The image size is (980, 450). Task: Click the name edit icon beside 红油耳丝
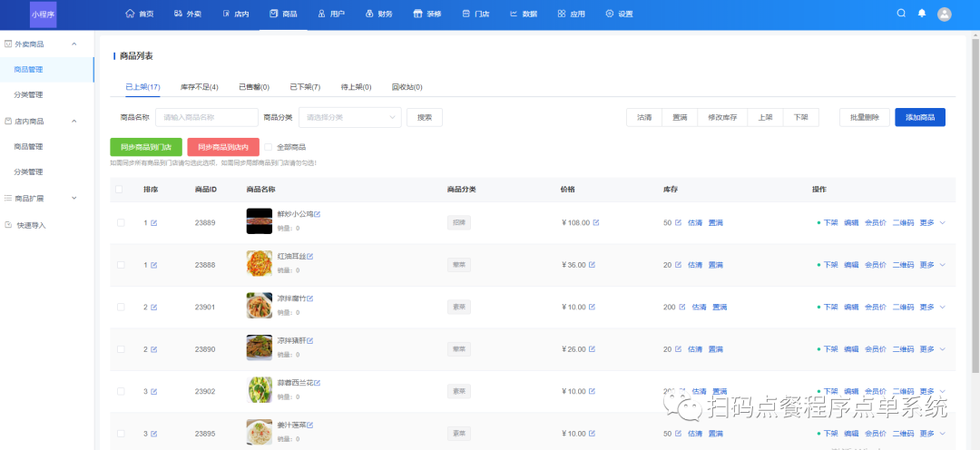click(x=310, y=256)
